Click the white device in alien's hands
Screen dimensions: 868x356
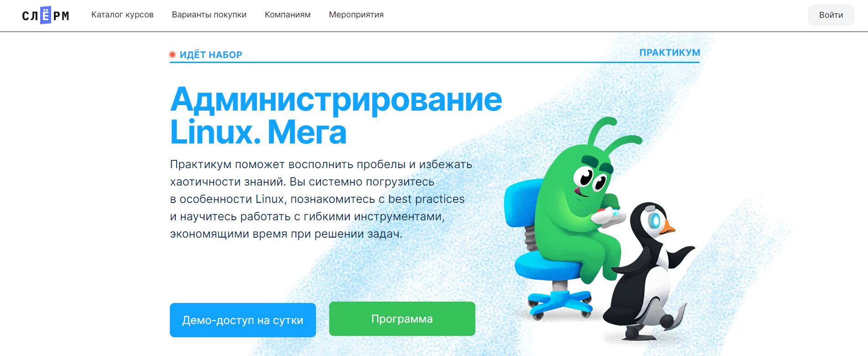pyautogui.click(x=607, y=215)
